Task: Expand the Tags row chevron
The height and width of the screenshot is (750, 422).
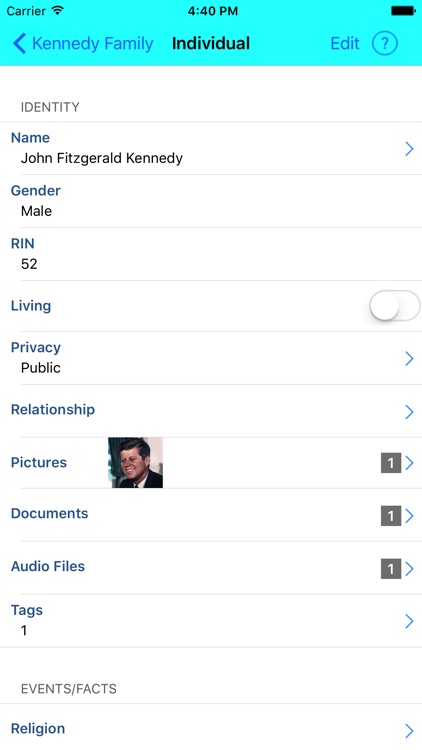Action: [x=409, y=621]
